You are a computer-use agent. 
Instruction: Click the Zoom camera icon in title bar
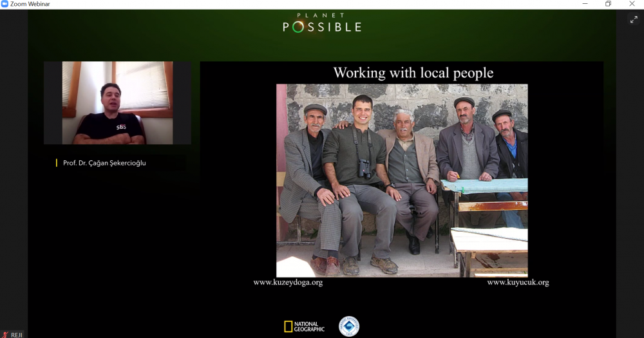coord(5,4)
